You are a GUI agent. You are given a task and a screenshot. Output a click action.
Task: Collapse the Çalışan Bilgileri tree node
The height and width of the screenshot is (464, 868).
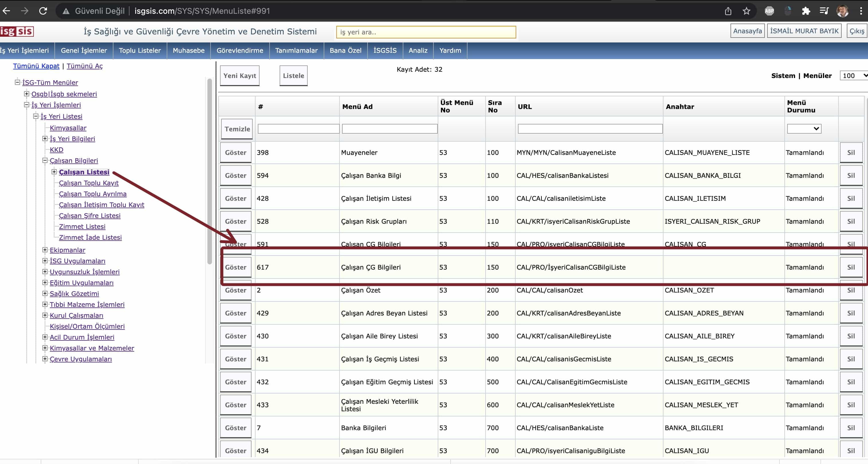45,161
